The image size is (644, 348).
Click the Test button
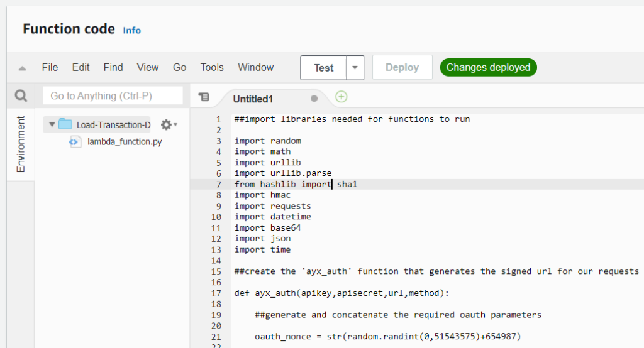324,68
